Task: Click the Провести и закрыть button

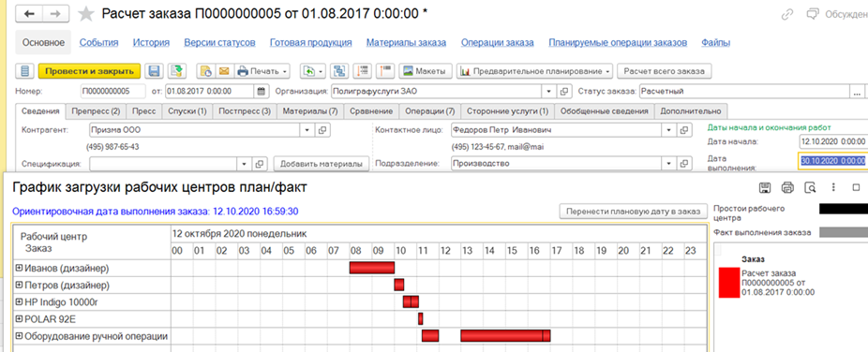Action: click(89, 71)
